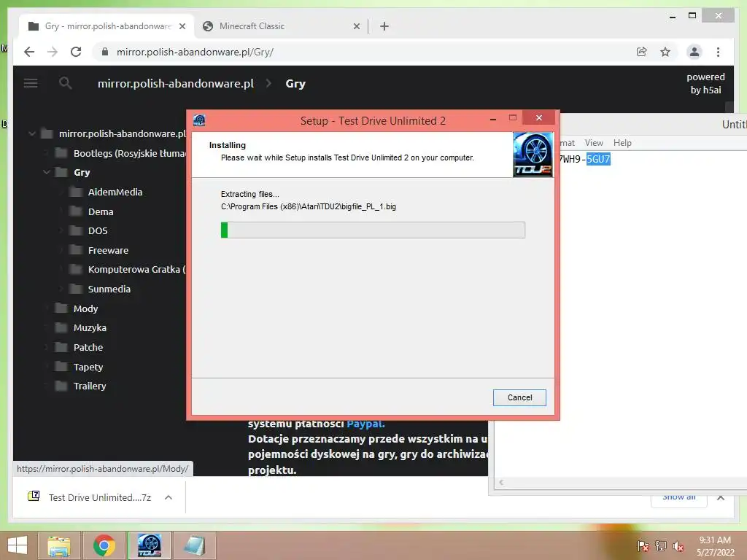Open the Sunmedia folder
Image resolution: width=747 pixels, height=560 pixels.
click(109, 289)
